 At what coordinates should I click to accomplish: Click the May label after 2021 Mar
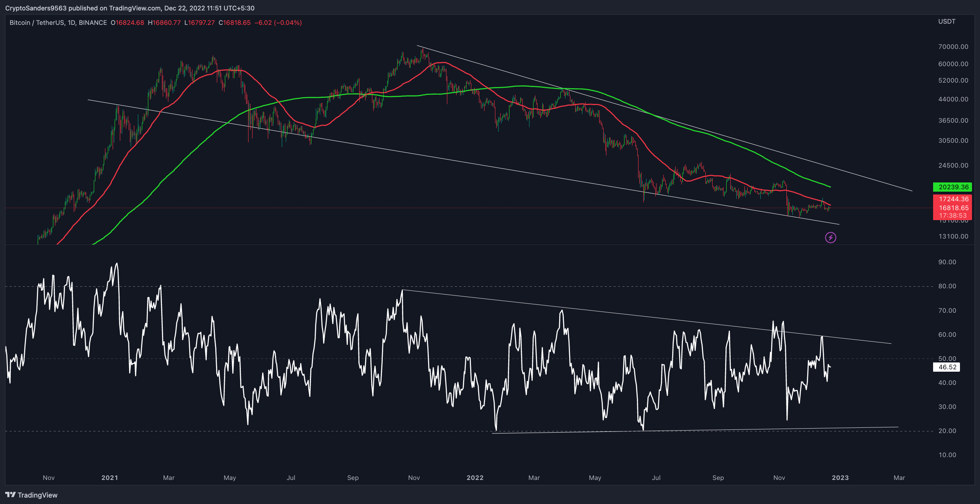point(230,478)
